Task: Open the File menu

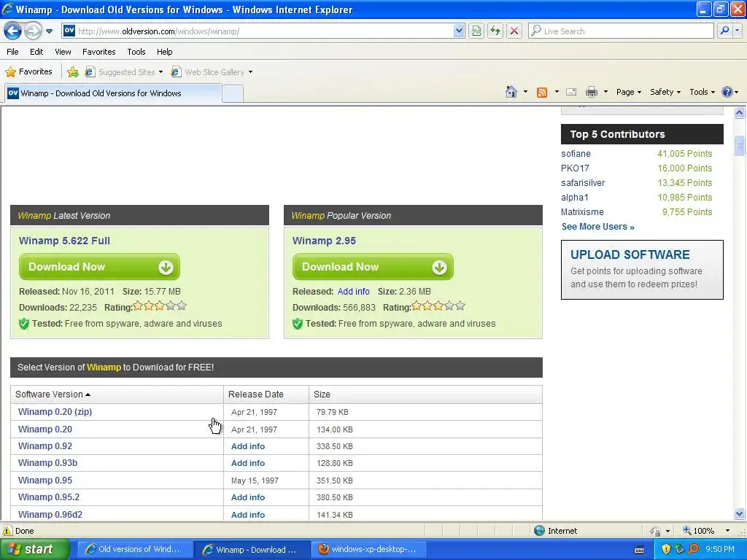Action: point(13,52)
